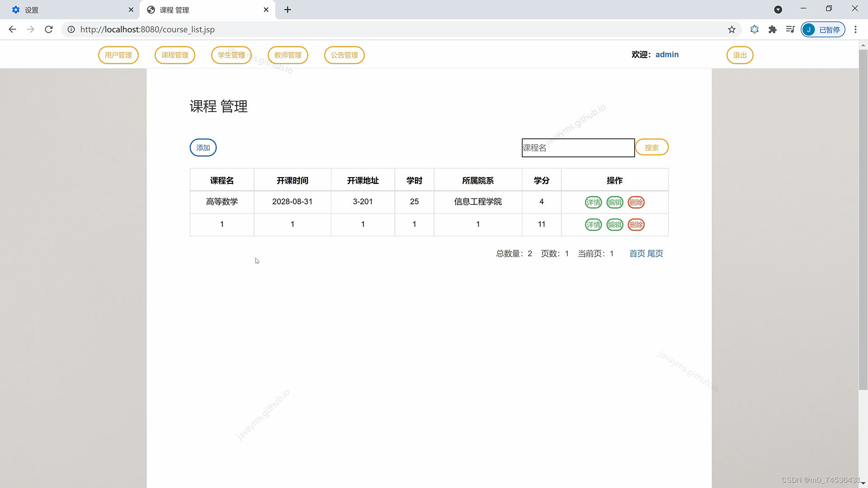
Task: Click the 2028-08-31 date cell
Action: click(x=292, y=202)
